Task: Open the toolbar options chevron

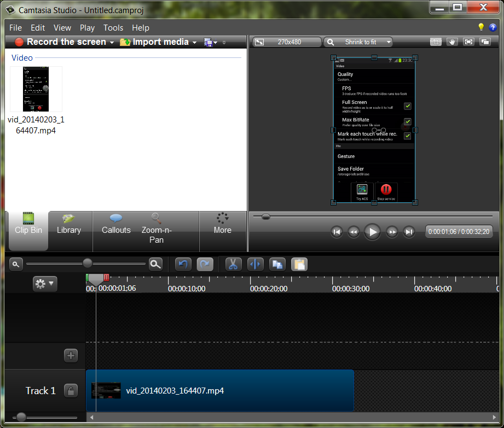Action: point(224,43)
